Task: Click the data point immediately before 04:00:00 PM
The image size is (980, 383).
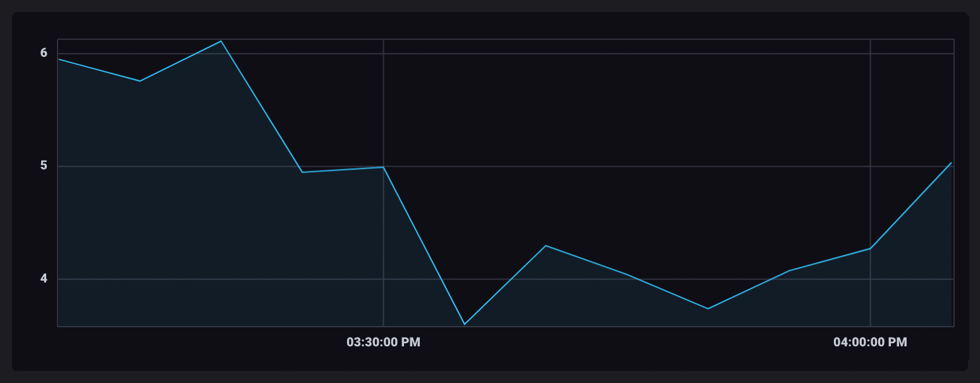Action: (x=789, y=271)
